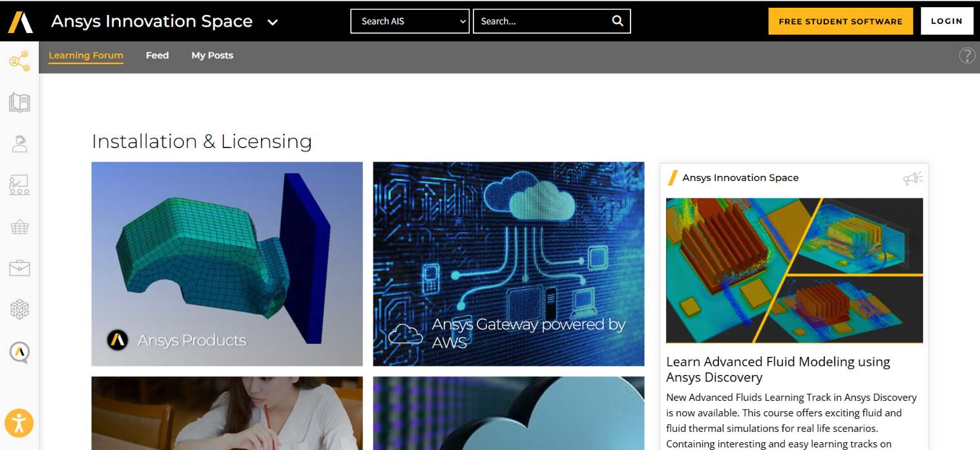Click the Free Student Software button

point(840,21)
